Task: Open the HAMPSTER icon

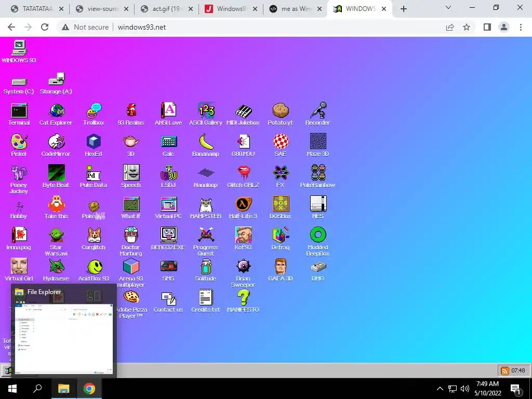Action: click(x=206, y=208)
